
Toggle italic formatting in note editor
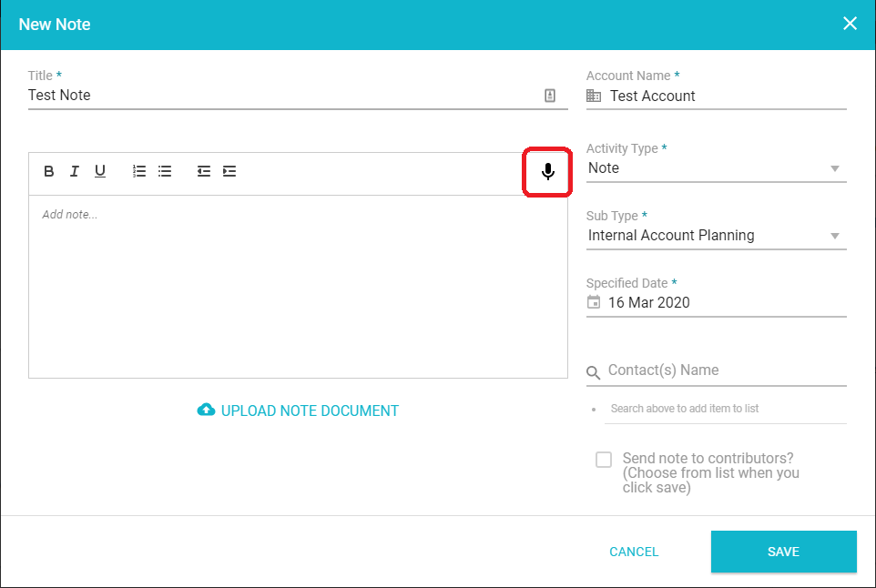pos(75,171)
